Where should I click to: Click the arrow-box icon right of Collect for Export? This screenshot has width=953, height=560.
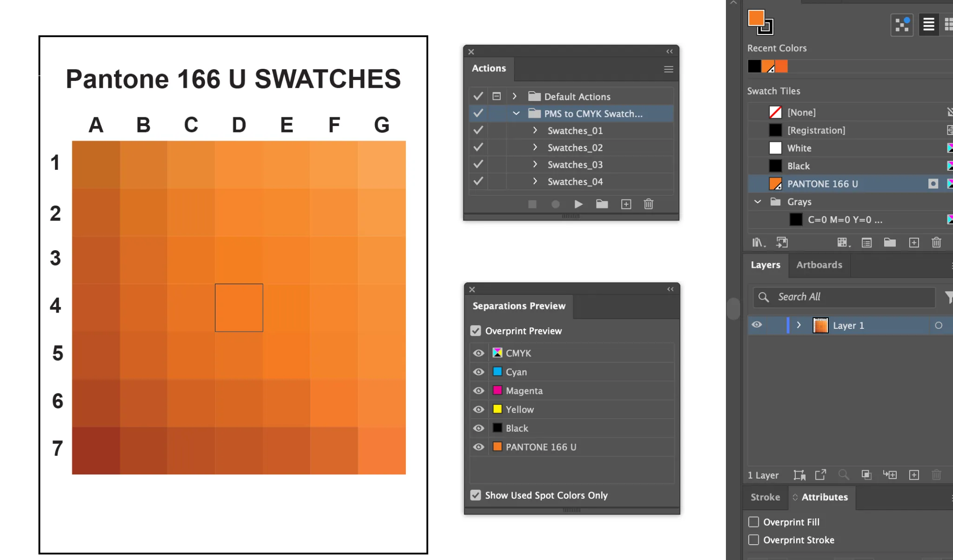pyautogui.click(x=821, y=475)
